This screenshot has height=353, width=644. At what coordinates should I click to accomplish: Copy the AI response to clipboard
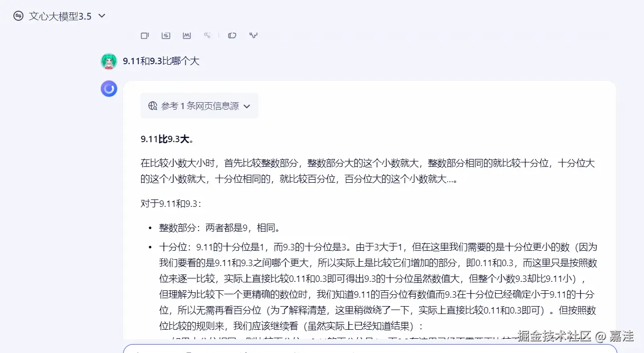click(x=144, y=35)
